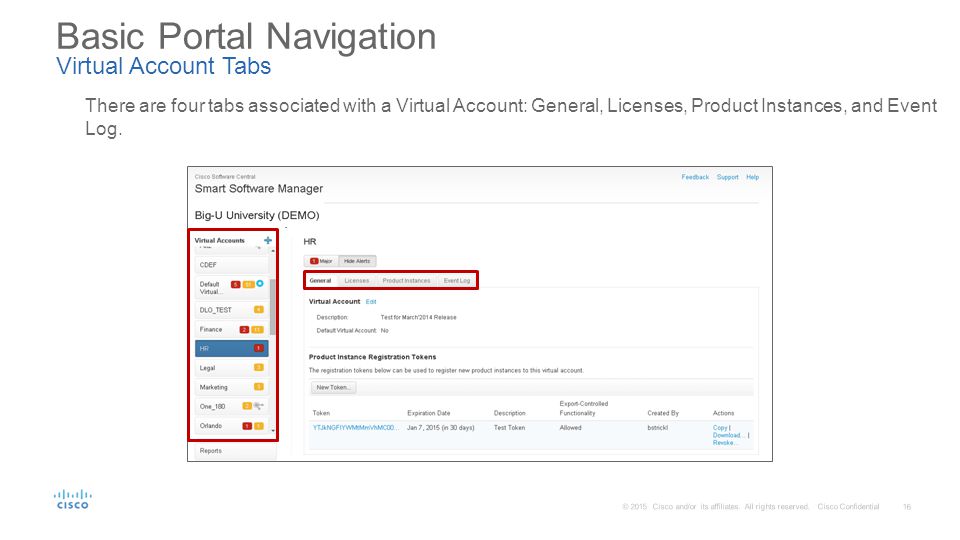Open the Reports section
Image resolution: width=960 pixels, height=540 pixels.
tap(235, 451)
